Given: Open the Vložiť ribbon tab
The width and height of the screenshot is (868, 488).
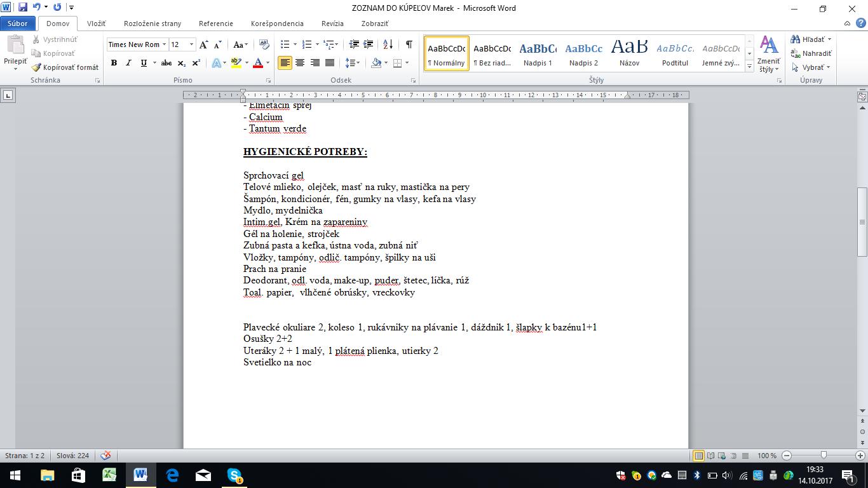Looking at the screenshot, I should (x=96, y=24).
